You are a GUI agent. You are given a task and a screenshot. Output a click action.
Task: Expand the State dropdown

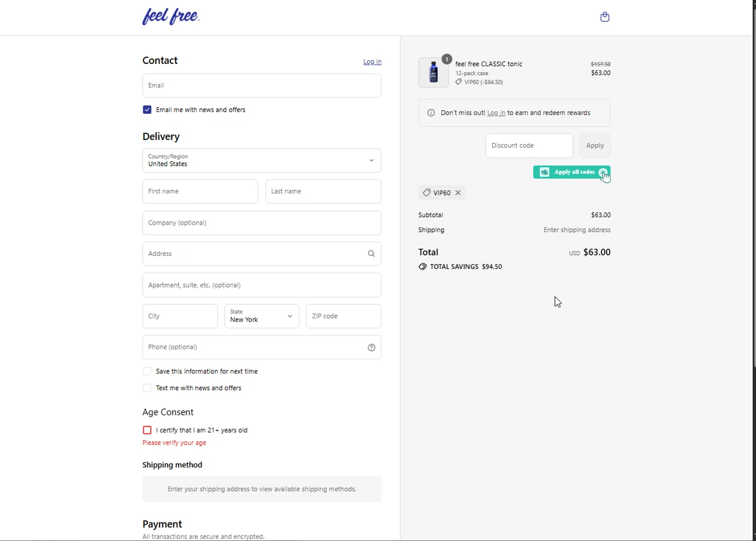click(262, 316)
